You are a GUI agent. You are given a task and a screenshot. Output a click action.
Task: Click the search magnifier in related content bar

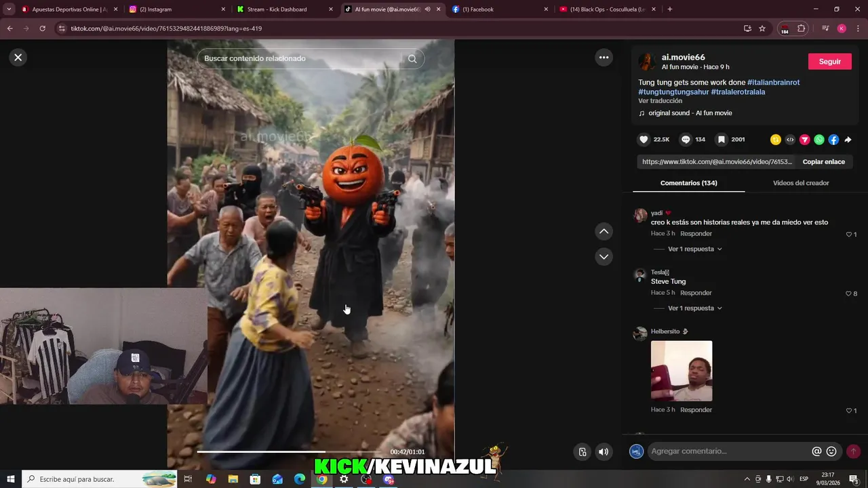click(x=412, y=59)
